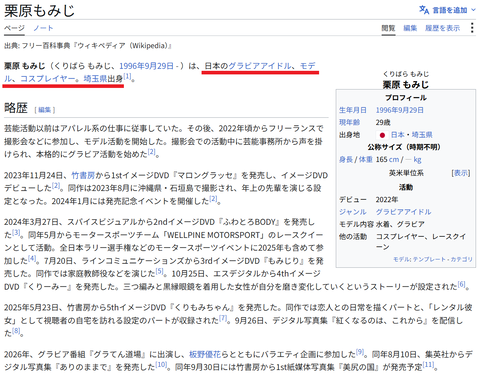This screenshot has width=480, height=374.
Task: Open the 編集 tab in the top bar
Action: [410, 28]
